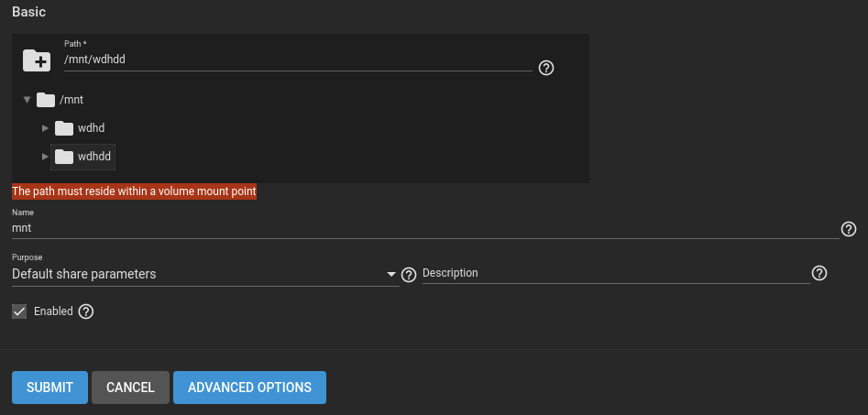Expand the wdhd folder node
Image resolution: width=868 pixels, height=415 pixels.
tap(46, 128)
